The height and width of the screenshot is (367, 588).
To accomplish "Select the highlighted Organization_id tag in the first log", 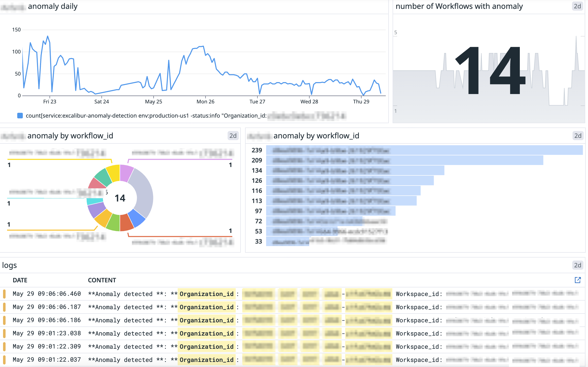I will click(x=207, y=294).
